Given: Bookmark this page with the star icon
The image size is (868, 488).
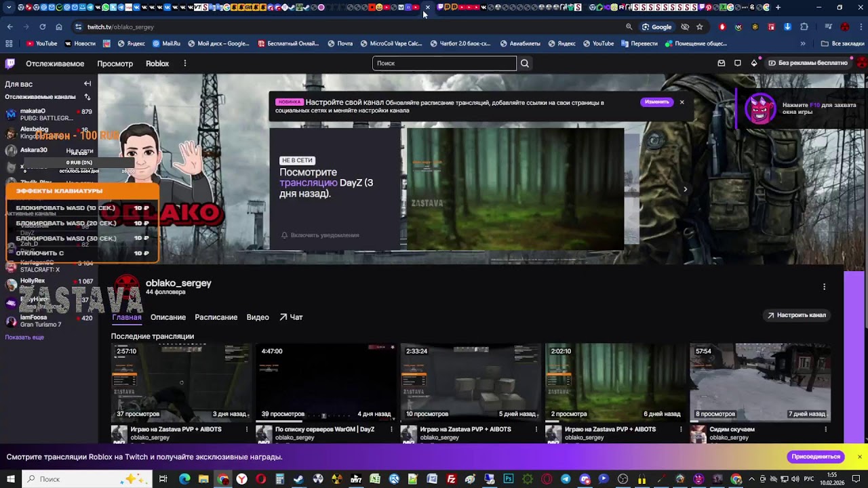Looking at the screenshot, I should [699, 27].
